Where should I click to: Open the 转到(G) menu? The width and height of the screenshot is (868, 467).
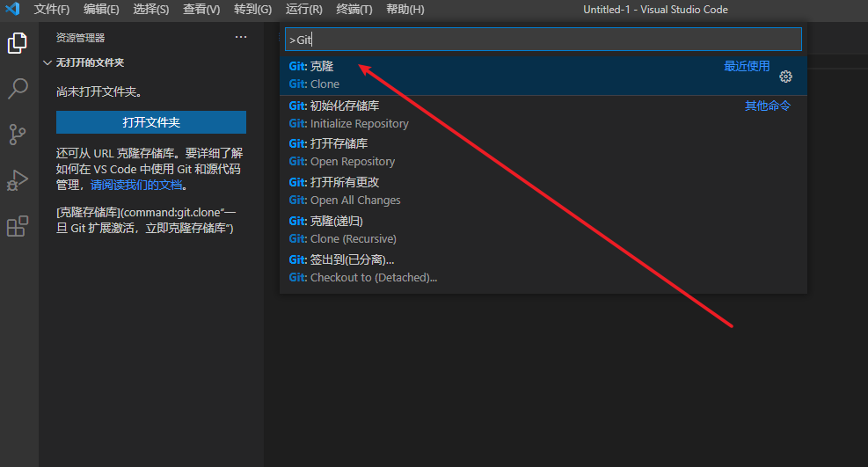tap(252, 10)
